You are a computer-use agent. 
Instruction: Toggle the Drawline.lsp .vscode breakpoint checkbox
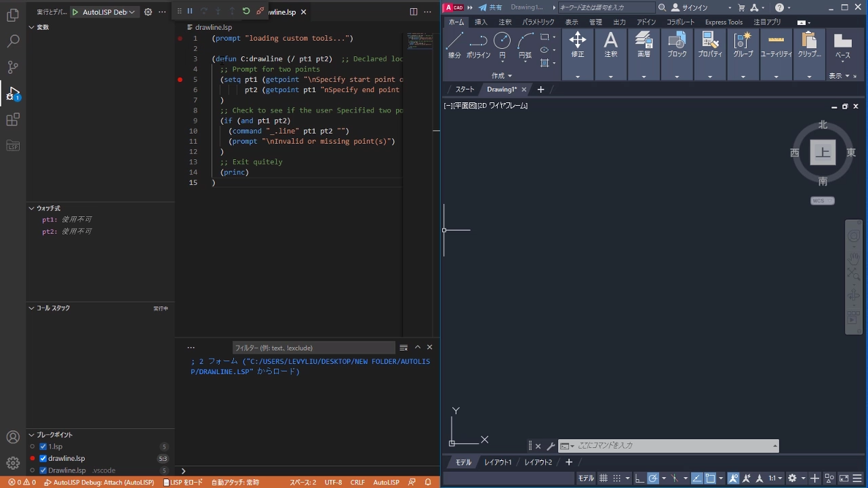coord(43,470)
